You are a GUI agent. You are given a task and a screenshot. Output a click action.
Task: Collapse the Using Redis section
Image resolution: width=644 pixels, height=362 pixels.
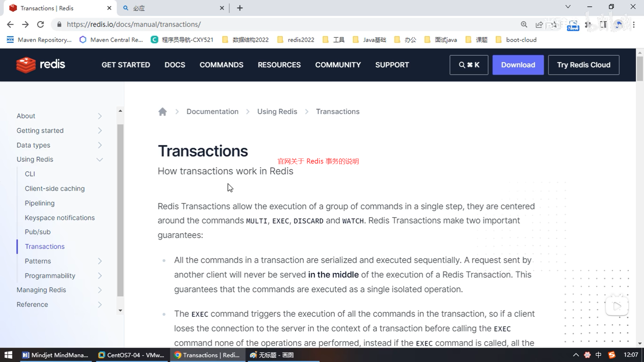pyautogui.click(x=100, y=160)
